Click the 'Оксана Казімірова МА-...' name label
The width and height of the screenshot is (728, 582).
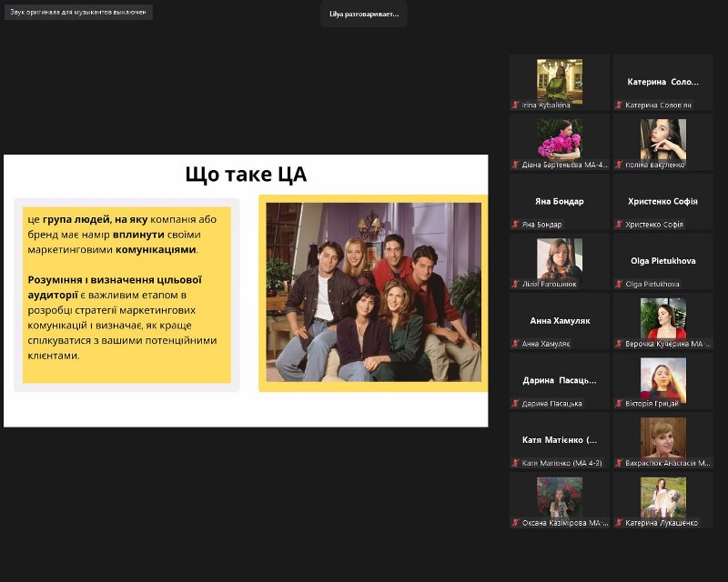[x=565, y=523]
